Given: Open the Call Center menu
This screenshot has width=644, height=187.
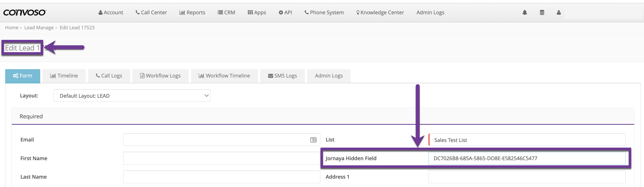Looking at the screenshot, I should 151,13.
